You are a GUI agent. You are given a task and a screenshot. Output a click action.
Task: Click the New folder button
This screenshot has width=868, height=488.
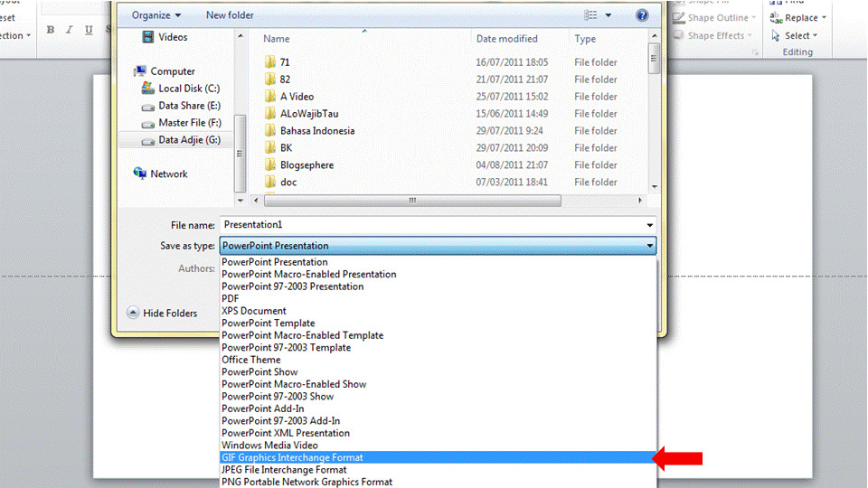[x=230, y=15]
